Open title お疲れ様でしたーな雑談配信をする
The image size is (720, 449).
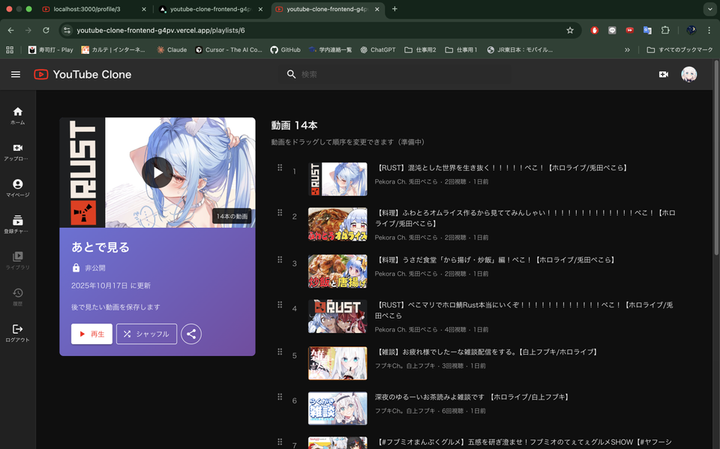click(x=487, y=352)
